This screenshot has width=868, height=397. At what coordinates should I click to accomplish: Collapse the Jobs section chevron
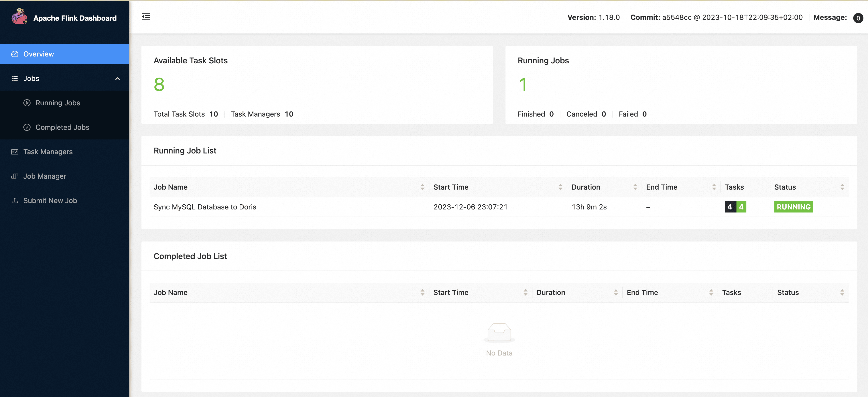click(117, 79)
